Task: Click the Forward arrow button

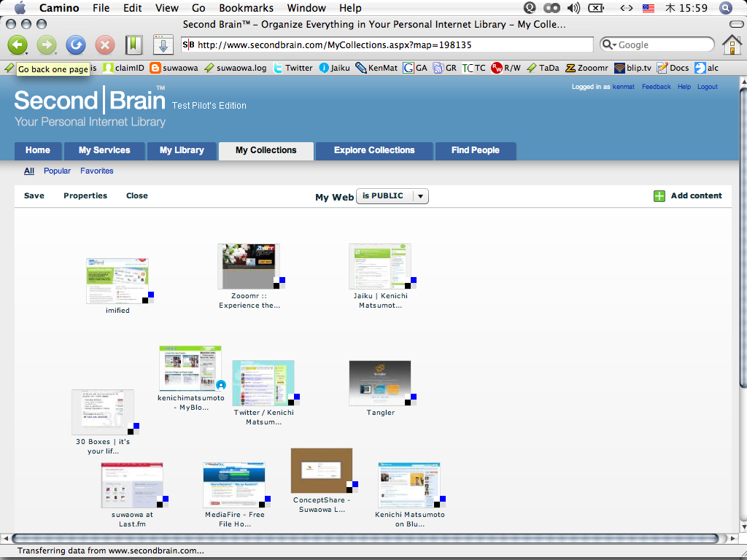Action: click(47, 45)
